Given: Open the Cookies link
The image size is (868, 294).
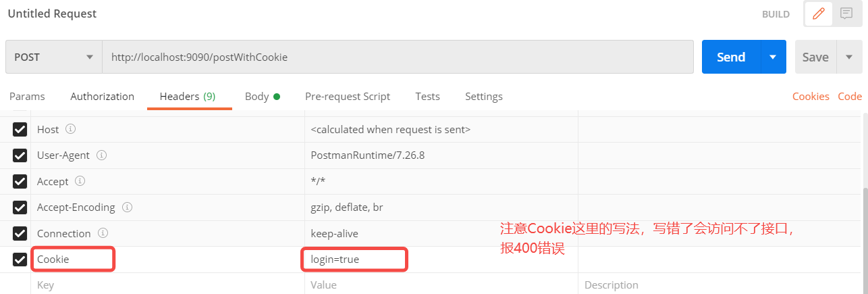Looking at the screenshot, I should click(x=811, y=97).
